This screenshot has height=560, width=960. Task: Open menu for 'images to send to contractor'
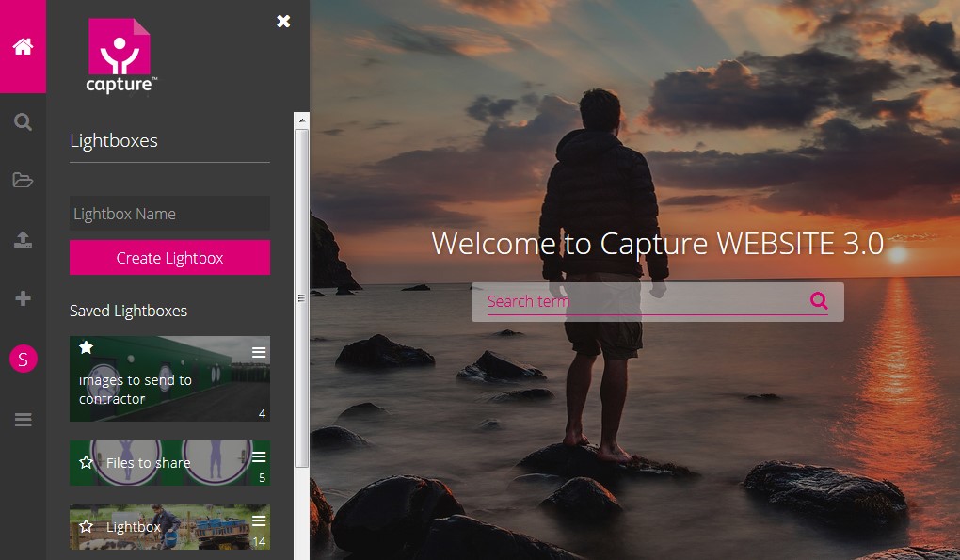259,352
